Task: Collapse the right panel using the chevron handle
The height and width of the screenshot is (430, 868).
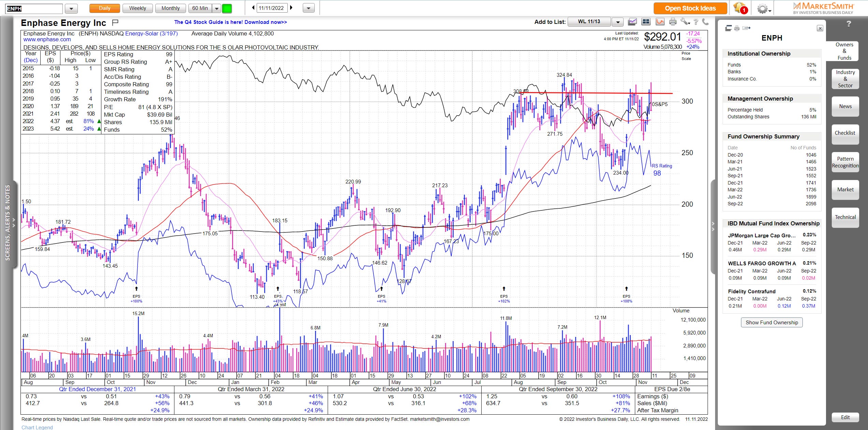Action: click(x=713, y=226)
